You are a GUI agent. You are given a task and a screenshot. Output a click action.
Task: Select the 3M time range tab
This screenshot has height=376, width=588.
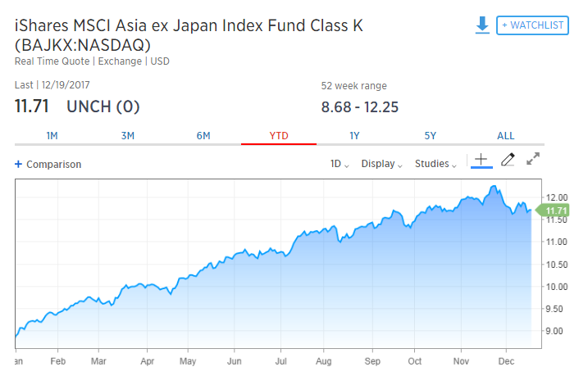(x=127, y=135)
